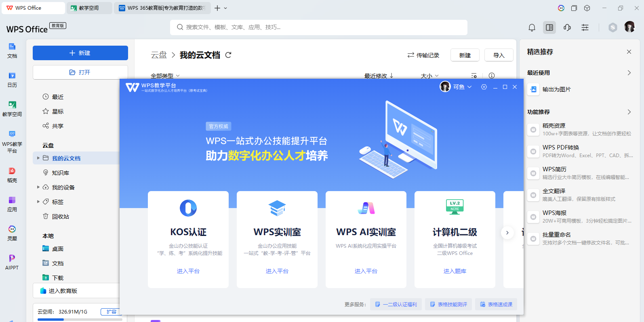Click the WPS AI实训室 card icon

click(366, 208)
